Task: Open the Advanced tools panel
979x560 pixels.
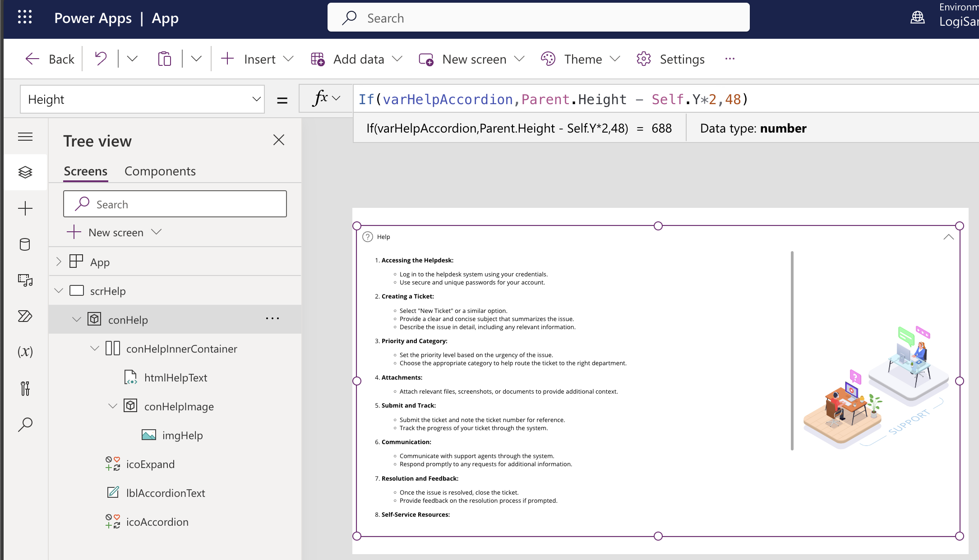Action: coord(25,389)
